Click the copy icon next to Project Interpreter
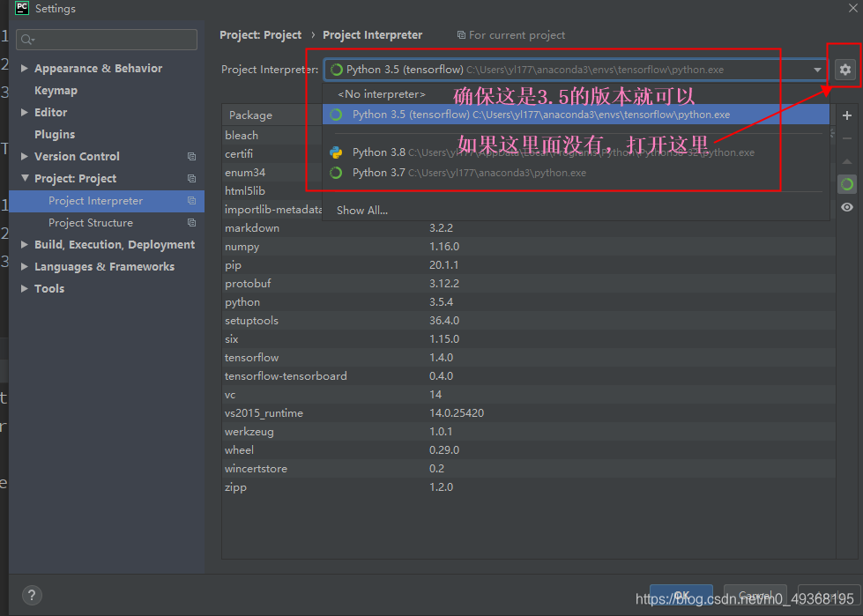Viewport: 863px width, 616px height. [191, 201]
